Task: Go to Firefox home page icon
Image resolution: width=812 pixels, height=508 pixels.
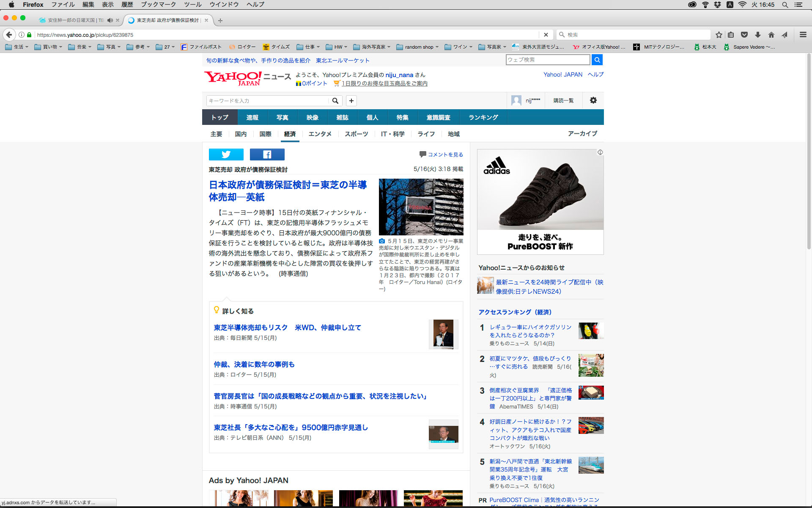Action: [x=771, y=35]
